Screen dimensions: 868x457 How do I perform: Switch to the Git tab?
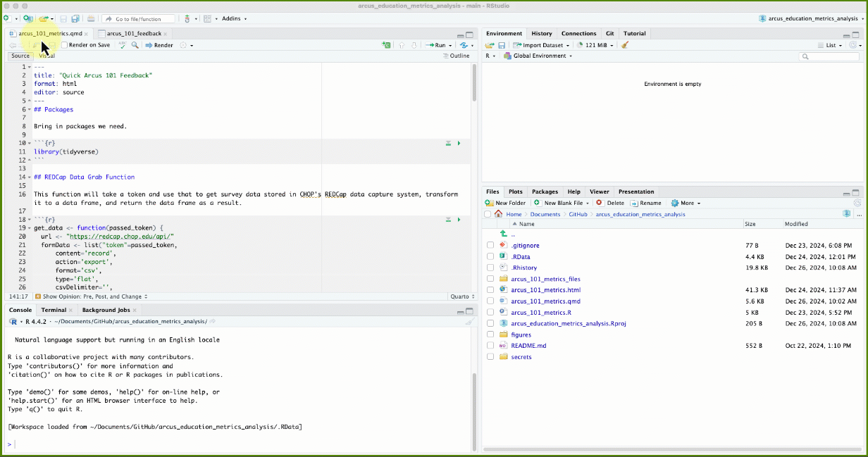(609, 33)
